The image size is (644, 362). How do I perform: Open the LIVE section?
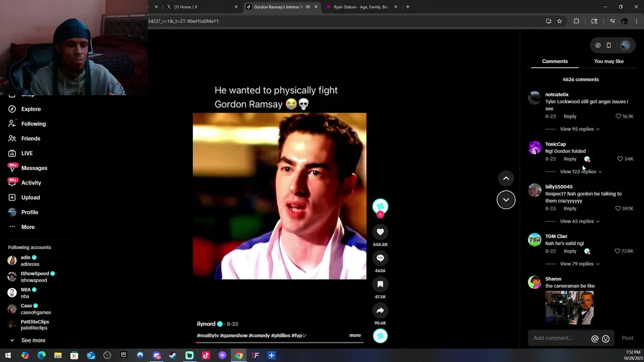click(x=21, y=153)
